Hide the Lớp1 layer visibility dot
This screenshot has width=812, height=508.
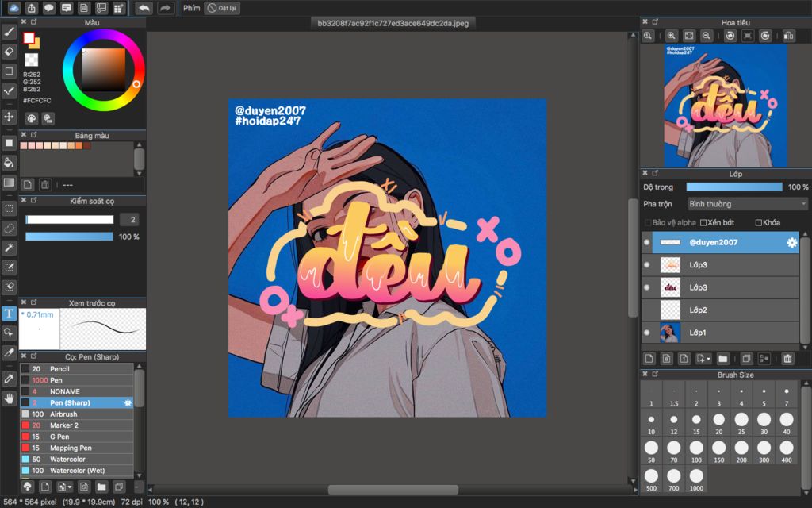(645, 332)
